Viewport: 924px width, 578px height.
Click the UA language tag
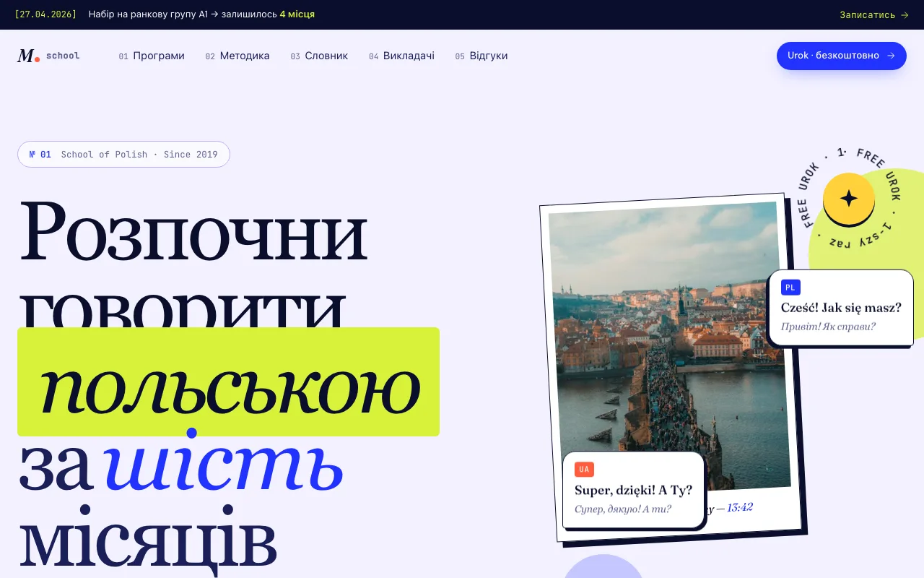584,470
